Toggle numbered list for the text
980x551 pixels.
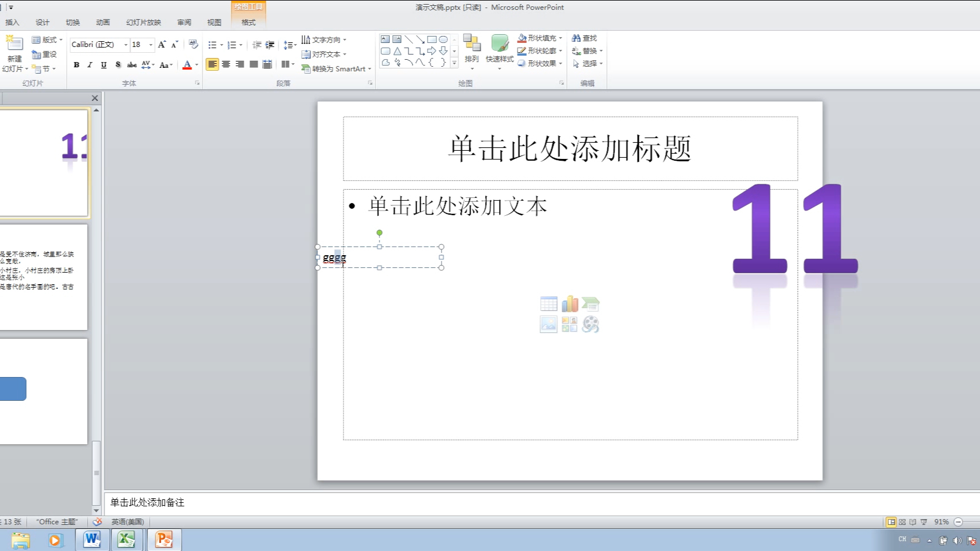point(232,44)
